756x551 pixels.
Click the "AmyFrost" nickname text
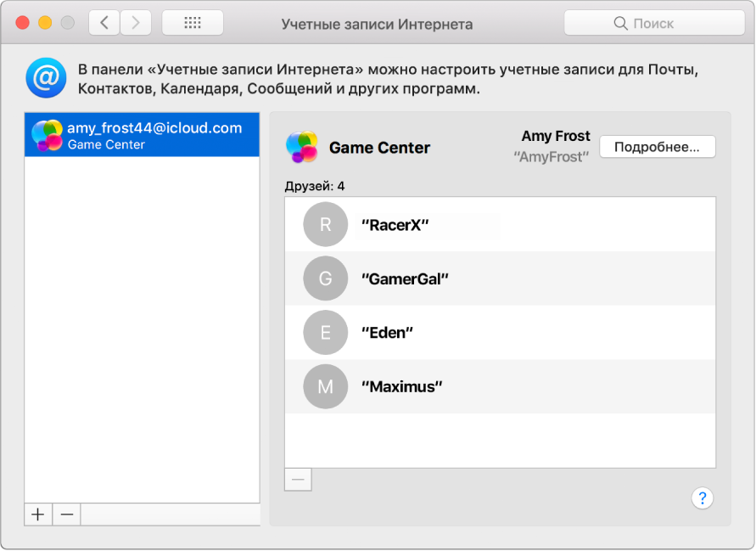pyautogui.click(x=551, y=157)
